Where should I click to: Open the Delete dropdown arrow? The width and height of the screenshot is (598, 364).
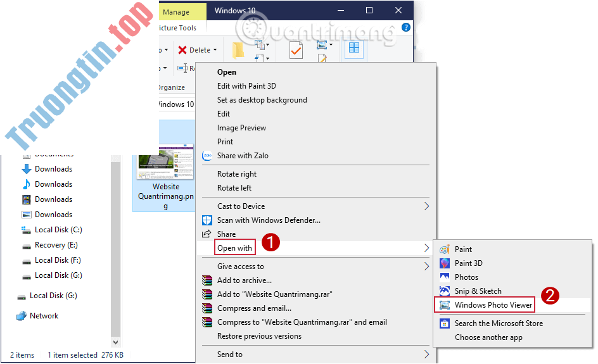[215, 50]
